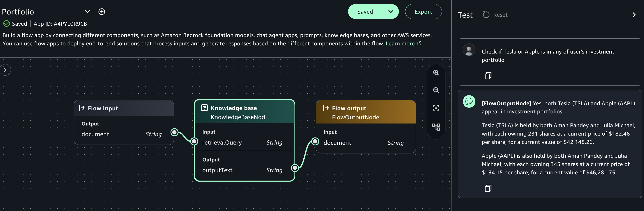Screen dimensions: 644x211
Task: Click the Saved button
Action: [x=365, y=12]
